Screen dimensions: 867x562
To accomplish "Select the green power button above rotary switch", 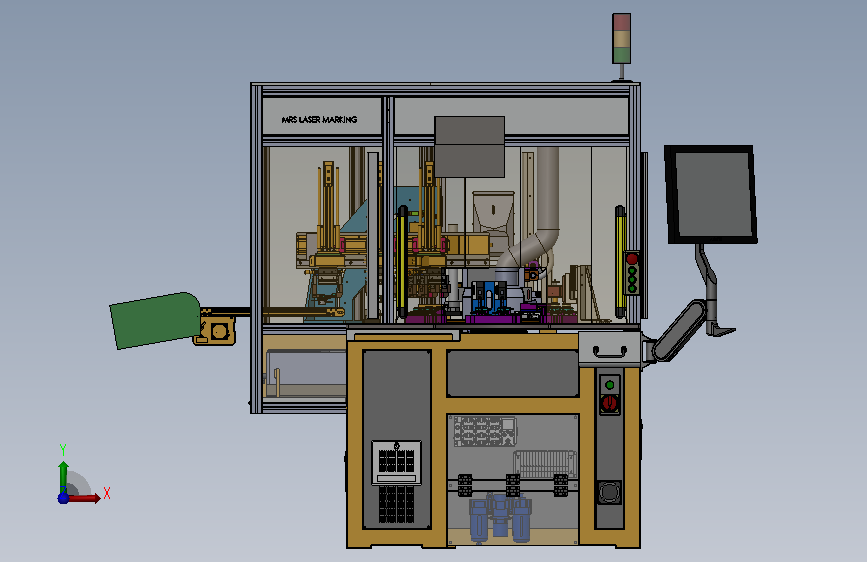I will 609,384.
